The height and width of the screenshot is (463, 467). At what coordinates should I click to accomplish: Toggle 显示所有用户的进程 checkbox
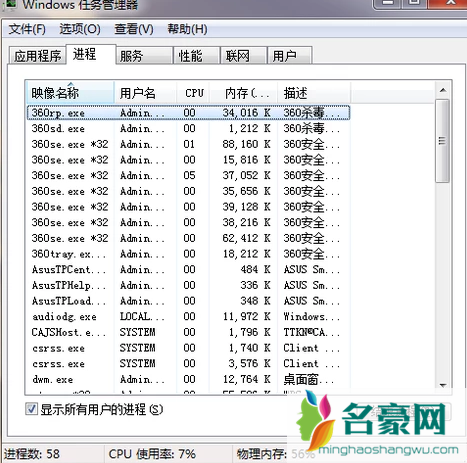(32, 409)
